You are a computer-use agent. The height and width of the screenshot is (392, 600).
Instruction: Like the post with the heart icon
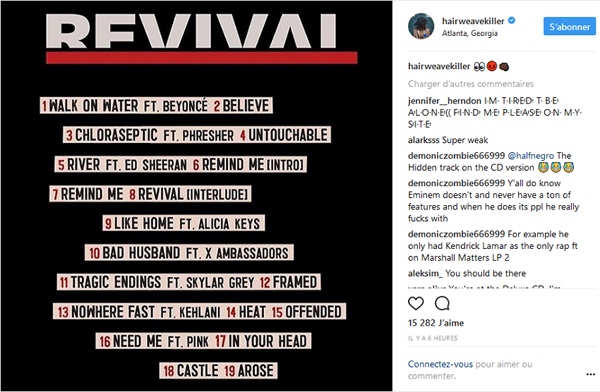pyautogui.click(x=416, y=304)
